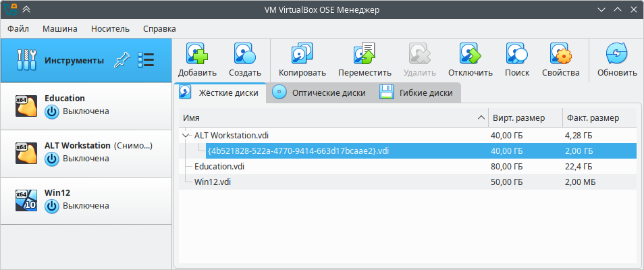
Task: Collapse the ALT Workstation.vdi tree node
Action: [x=186, y=135]
